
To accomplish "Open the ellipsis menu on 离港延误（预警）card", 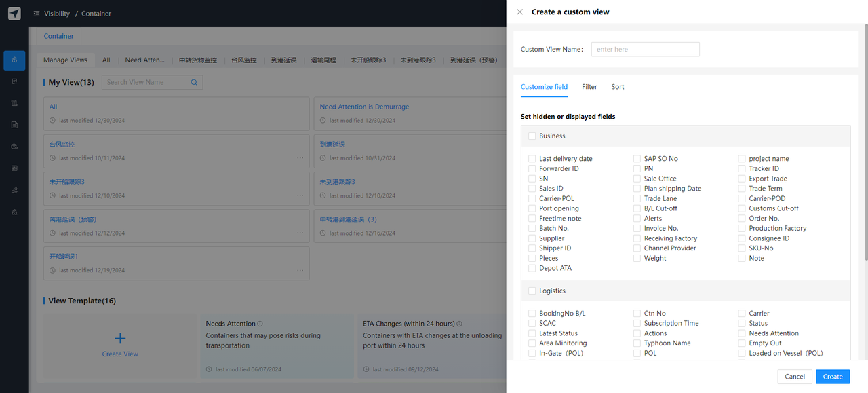I will point(300,232).
